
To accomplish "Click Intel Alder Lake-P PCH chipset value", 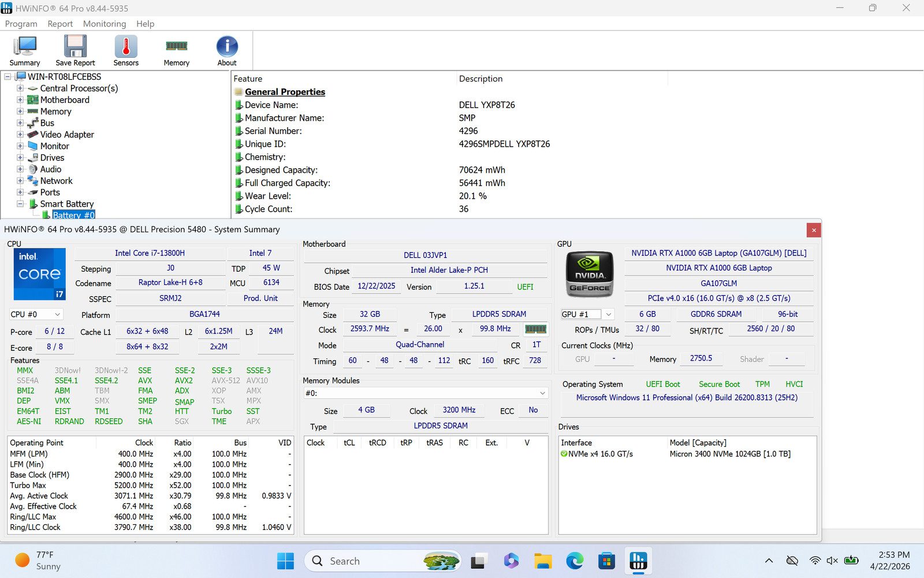I will click(x=449, y=270).
